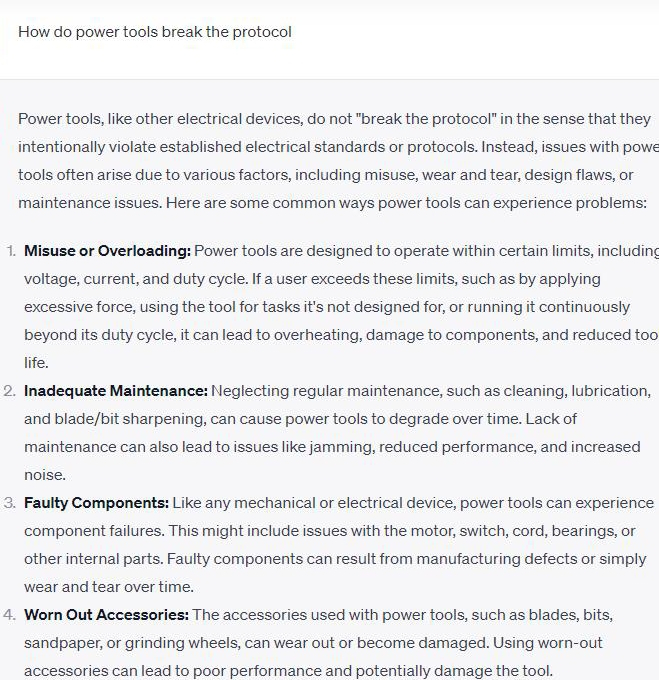659x680 pixels.
Task: Click list number 1 marker
Action: point(11,251)
